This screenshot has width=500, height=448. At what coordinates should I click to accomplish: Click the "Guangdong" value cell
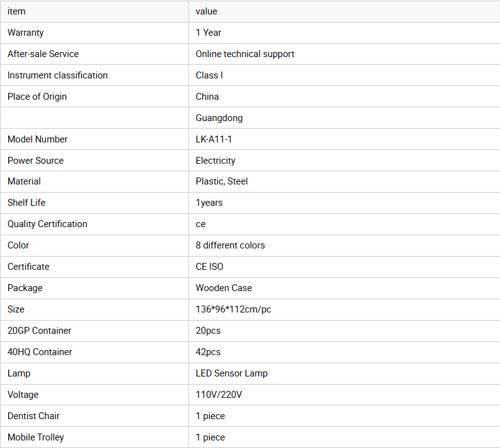(219, 118)
